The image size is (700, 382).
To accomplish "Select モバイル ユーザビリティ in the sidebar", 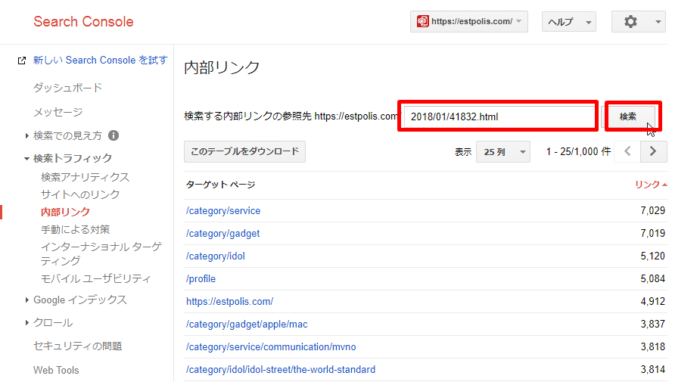I will [x=96, y=278].
